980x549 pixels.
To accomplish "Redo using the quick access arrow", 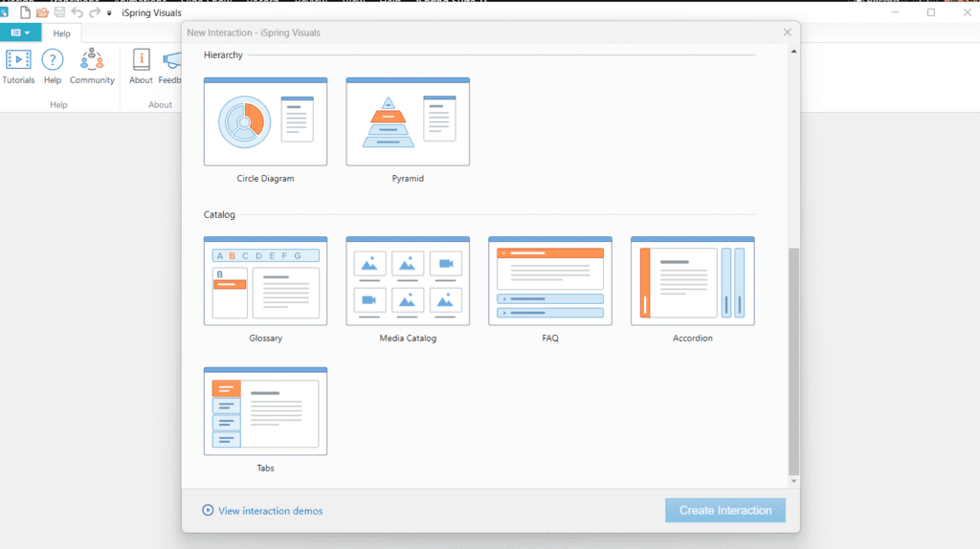I will (x=95, y=12).
